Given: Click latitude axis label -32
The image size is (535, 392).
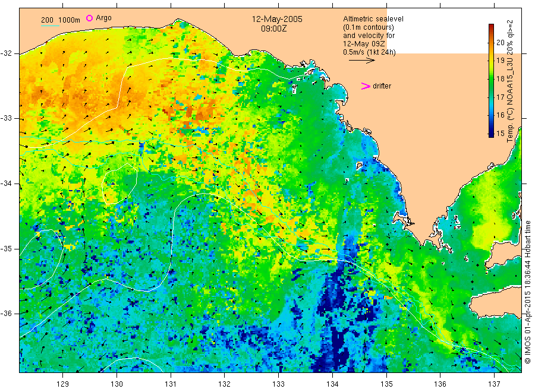Looking at the screenshot, I should click(6, 53).
